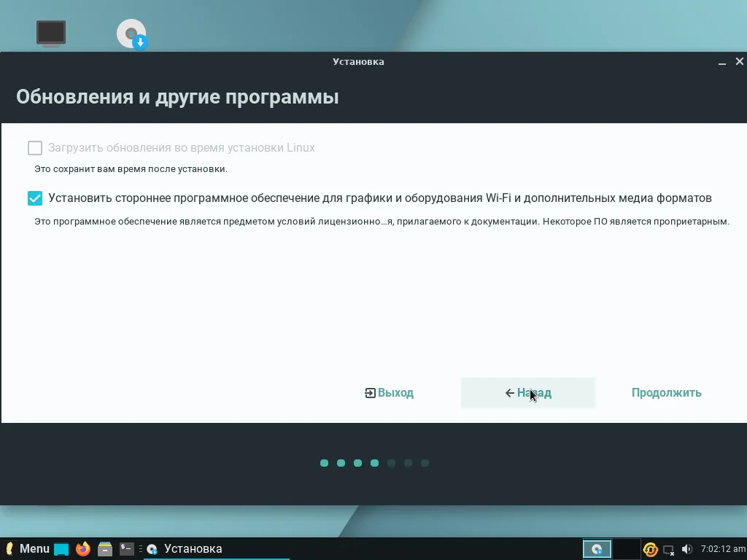The width and height of the screenshot is (747, 560).
Task: Minimize the Установка installer window
Action: [721, 62]
